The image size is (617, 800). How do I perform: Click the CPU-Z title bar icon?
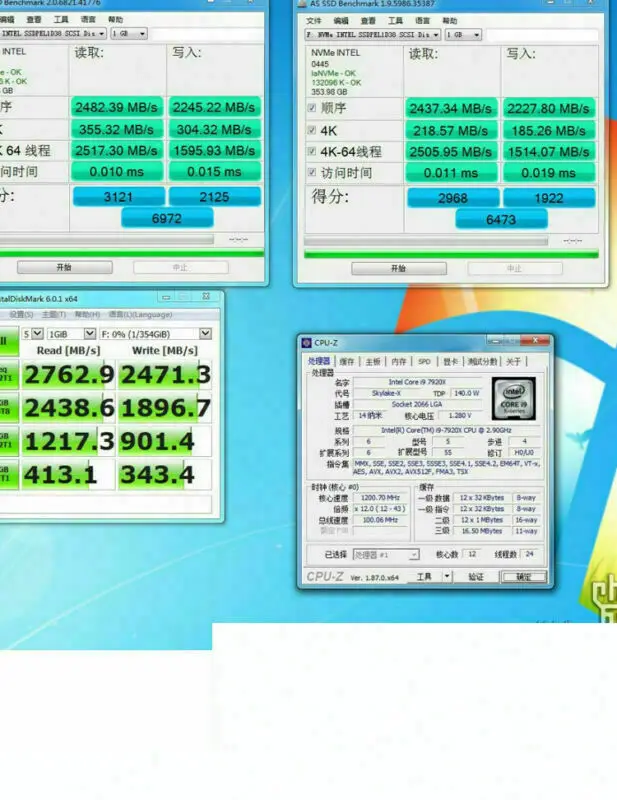306,343
